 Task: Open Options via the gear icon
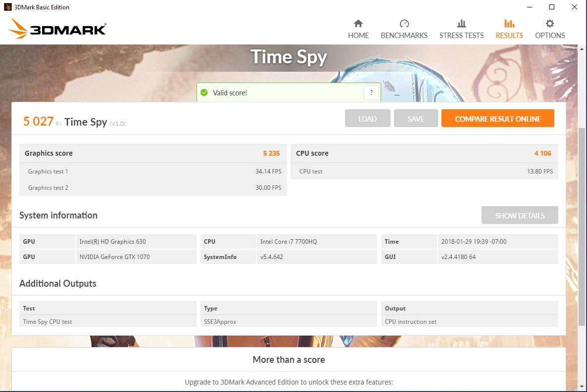(550, 24)
